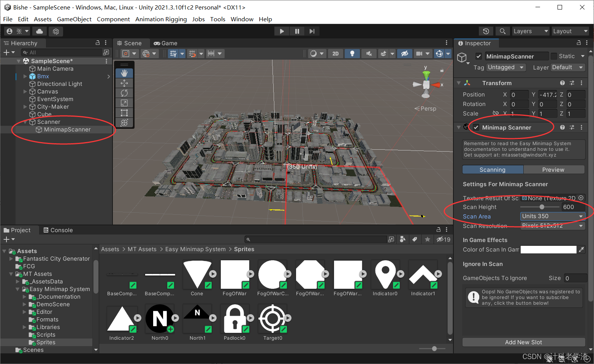Click the Add New Slot button
Viewport: 594px width, 364px height.
[x=523, y=342]
